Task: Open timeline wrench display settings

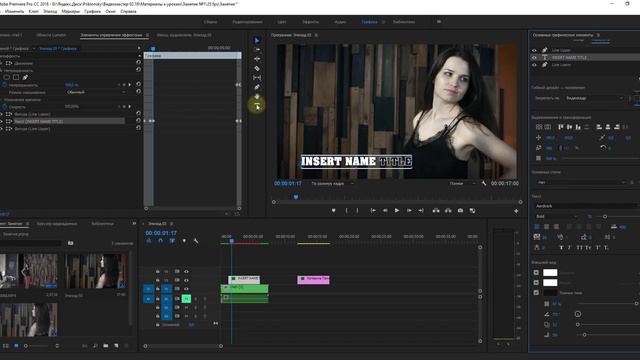Action: click(196, 241)
